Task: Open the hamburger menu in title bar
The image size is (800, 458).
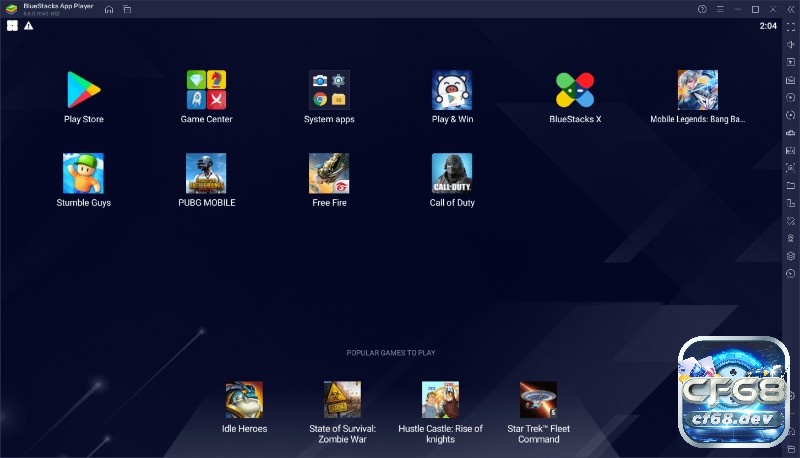Action: click(720, 9)
